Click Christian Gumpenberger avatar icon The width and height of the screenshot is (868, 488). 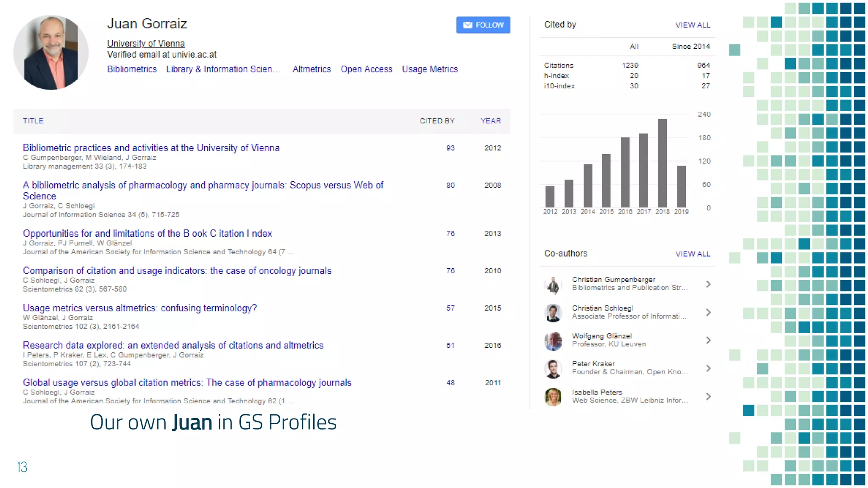[x=553, y=285]
